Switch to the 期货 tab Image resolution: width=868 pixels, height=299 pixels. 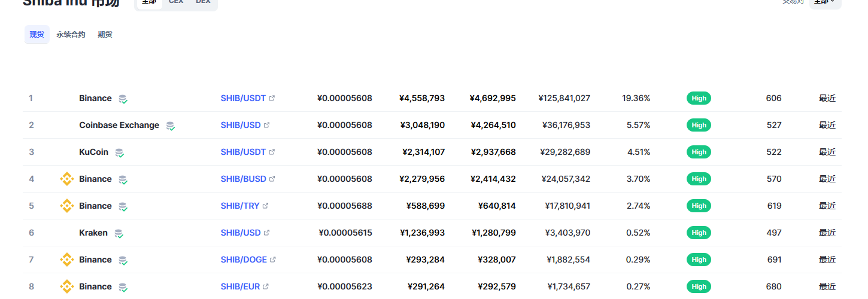point(105,35)
